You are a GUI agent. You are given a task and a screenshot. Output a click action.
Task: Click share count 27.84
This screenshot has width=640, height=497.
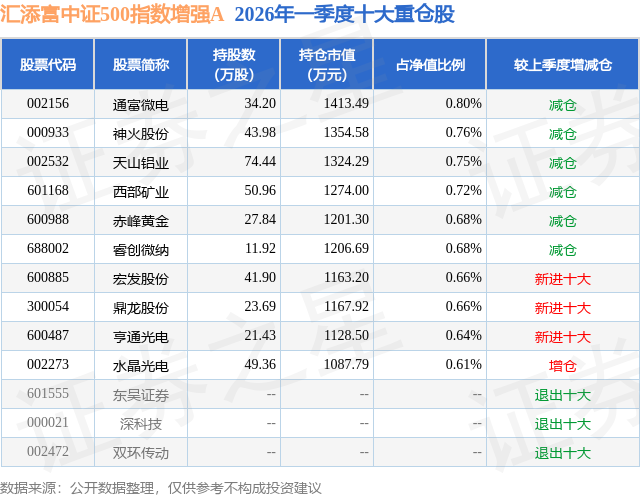click(x=260, y=220)
